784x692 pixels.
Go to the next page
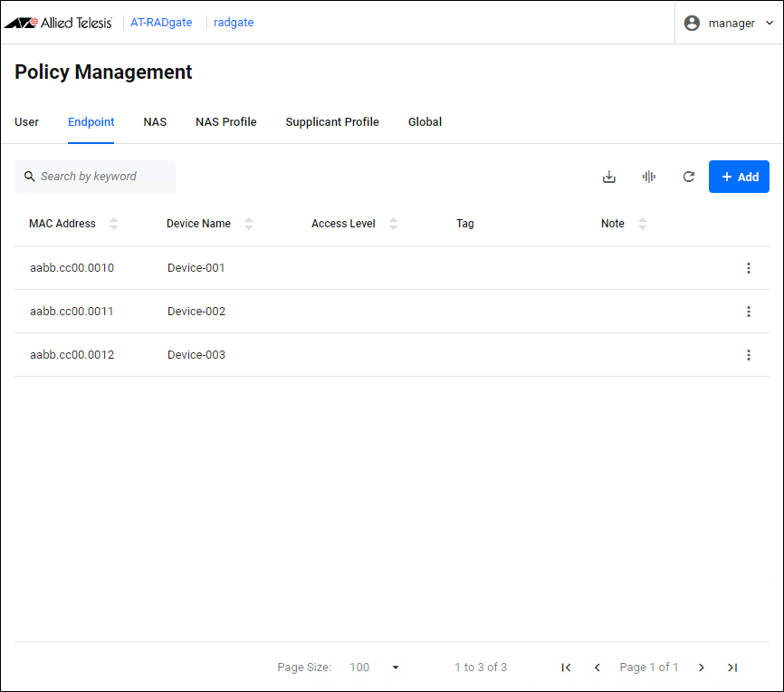click(701, 668)
